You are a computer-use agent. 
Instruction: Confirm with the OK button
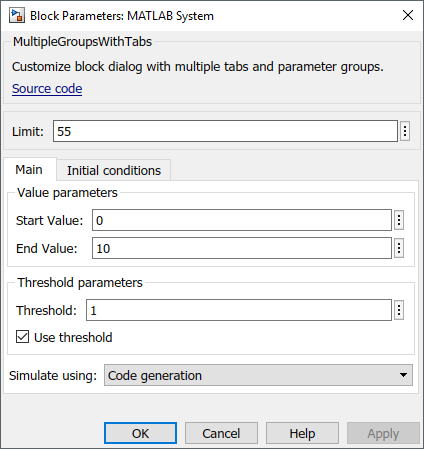140,433
